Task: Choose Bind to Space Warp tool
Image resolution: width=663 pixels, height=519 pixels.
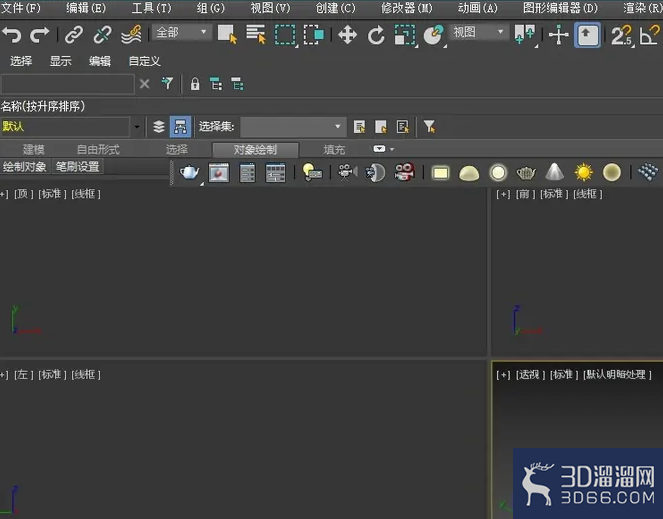Action: point(131,35)
